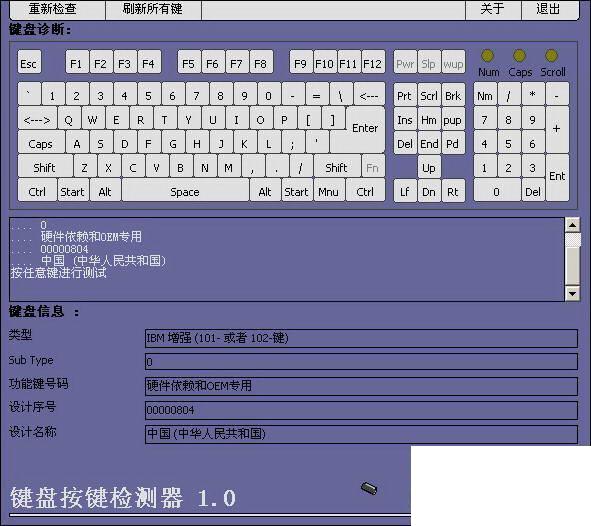
Task: Select the Prt print screen key
Action: (405, 95)
